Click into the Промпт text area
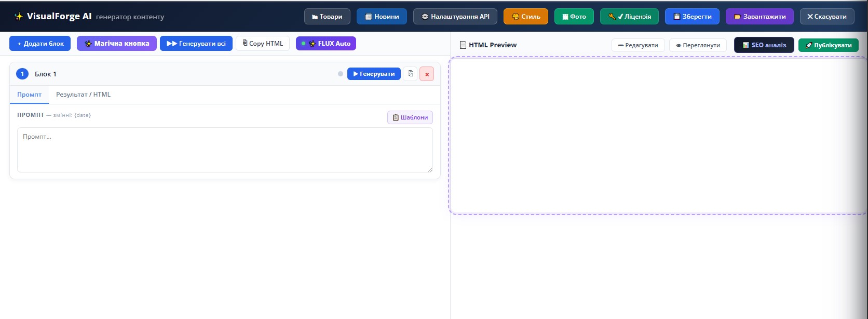This screenshot has width=868, height=319. click(x=225, y=150)
